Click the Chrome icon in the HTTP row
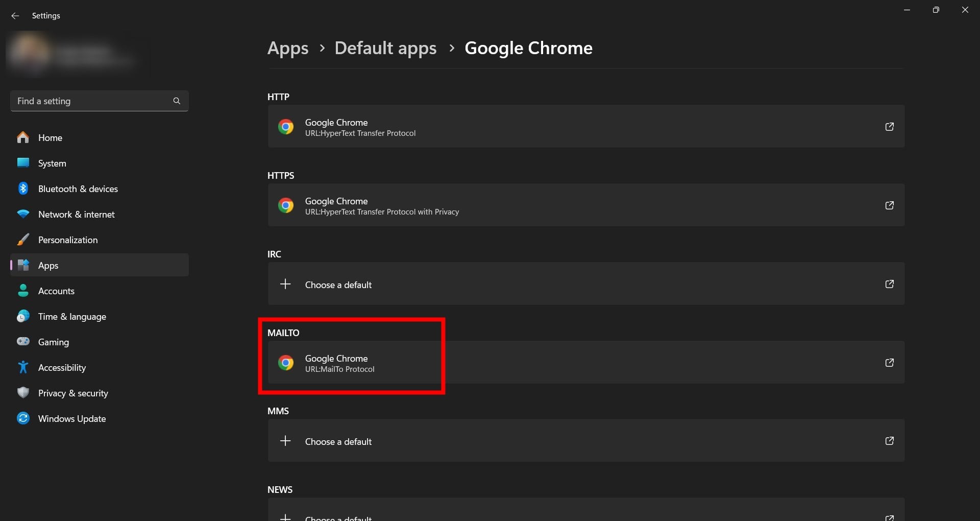 (286, 127)
